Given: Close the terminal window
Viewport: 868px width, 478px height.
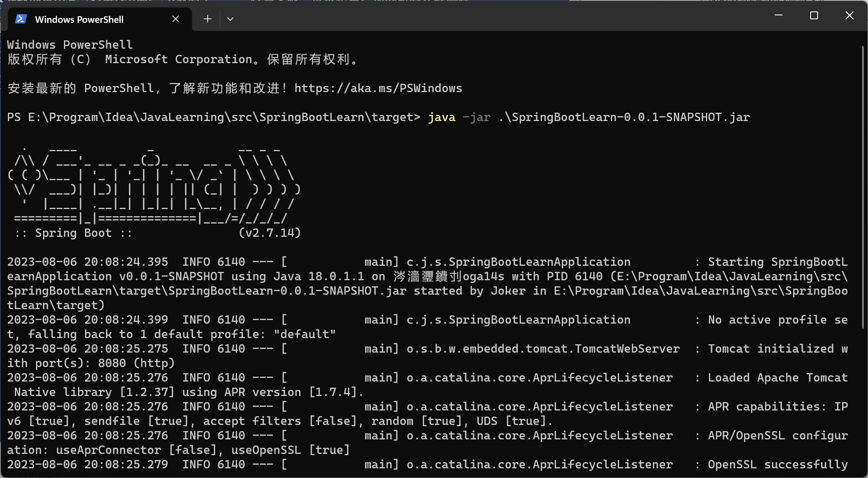Looking at the screenshot, I should coord(849,15).
